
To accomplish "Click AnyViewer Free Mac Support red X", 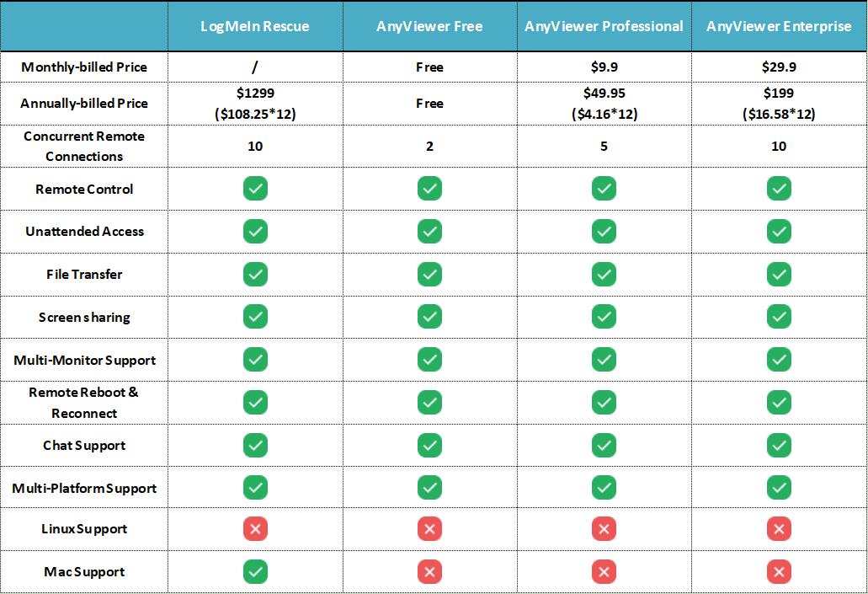I will 429,572.
